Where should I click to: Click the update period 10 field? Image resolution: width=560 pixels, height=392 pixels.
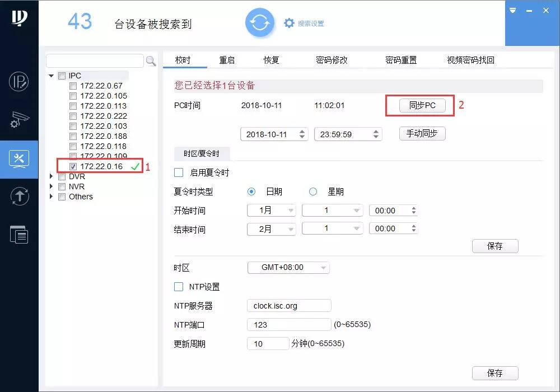pyautogui.click(x=268, y=343)
